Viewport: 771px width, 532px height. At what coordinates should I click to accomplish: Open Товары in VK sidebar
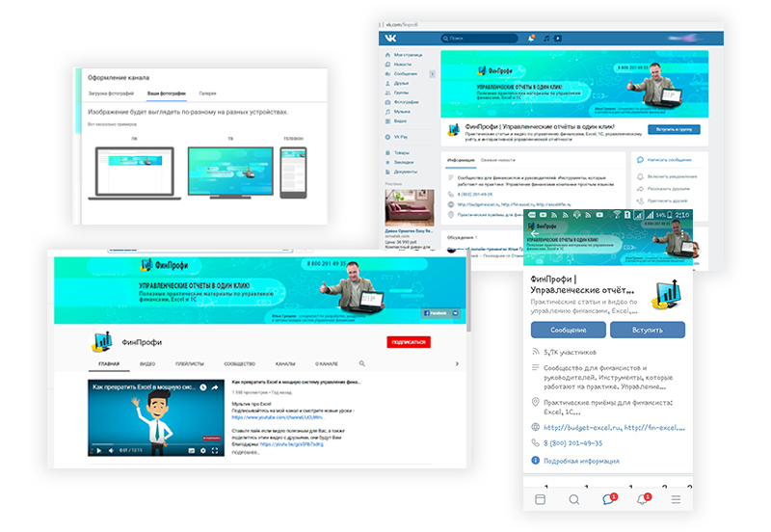tap(397, 152)
